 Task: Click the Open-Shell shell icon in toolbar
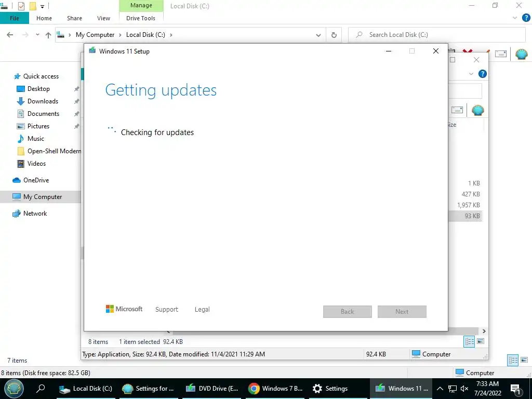(522, 54)
